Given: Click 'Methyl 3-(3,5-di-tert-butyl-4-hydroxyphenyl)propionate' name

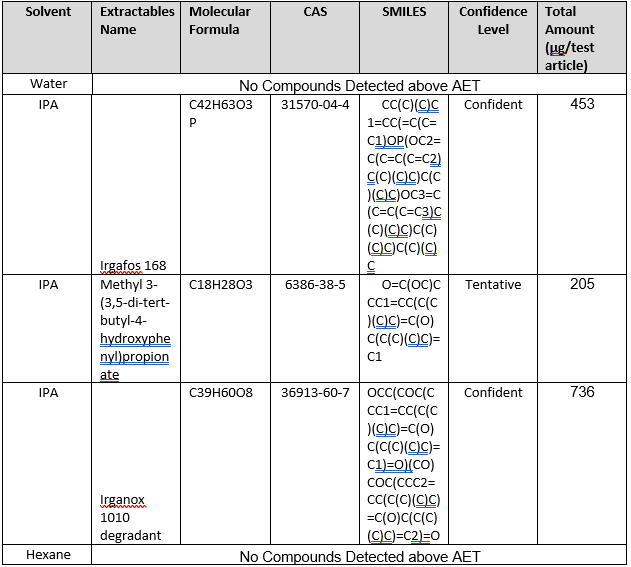Looking at the screenshot, I should point(135,329).
